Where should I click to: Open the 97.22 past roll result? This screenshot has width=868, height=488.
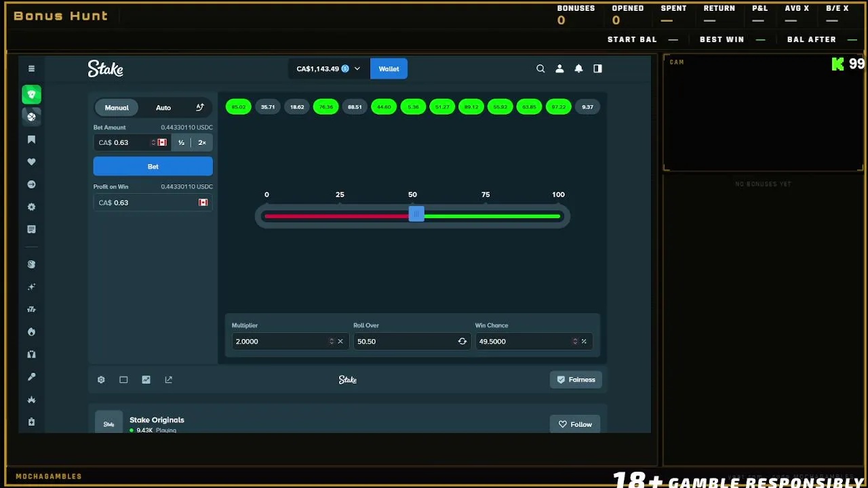tap(559, 107)
